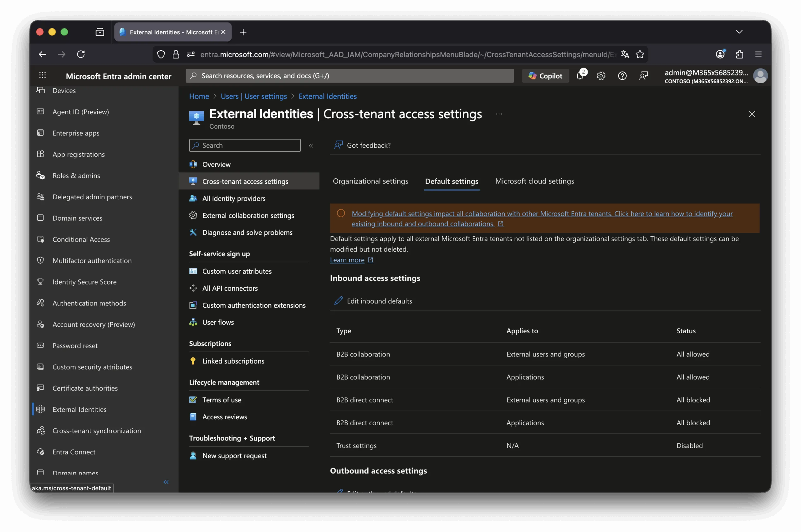Open the app launcher waffle icon

click(x=43, y=76)
